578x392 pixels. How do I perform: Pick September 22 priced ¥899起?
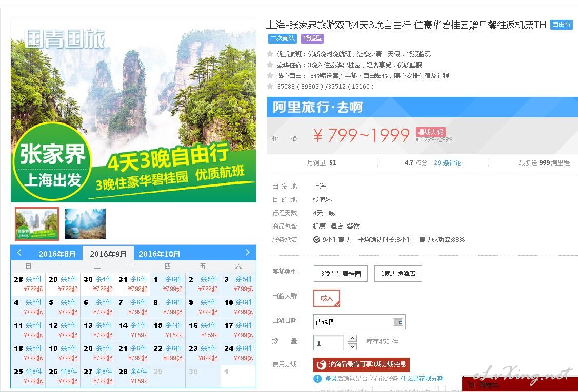tap(168, 353)
